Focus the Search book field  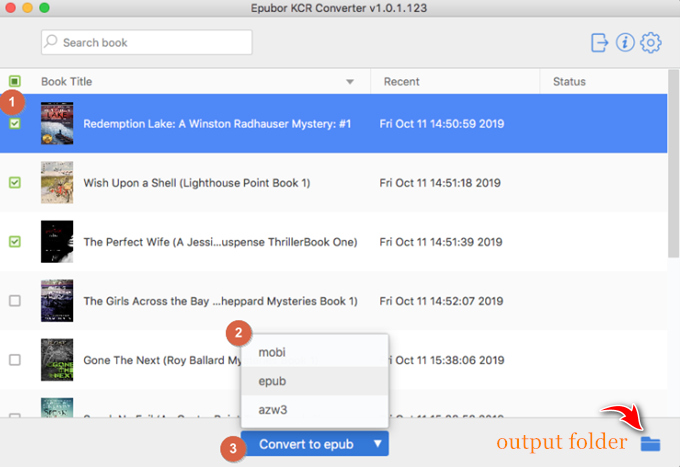pos(147,42)
